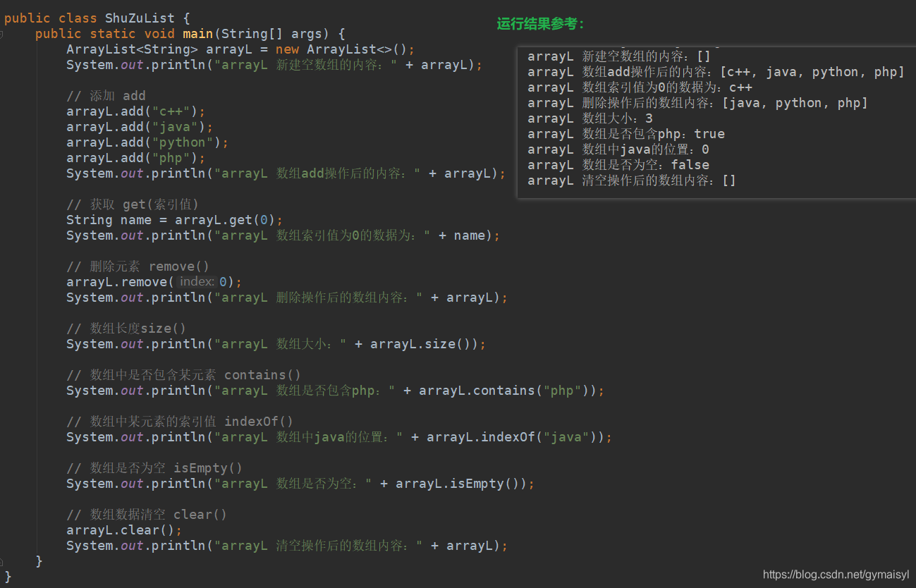Click the main method declaration line
The height and width of the screenshot is (588, 916).
click(190, 34)
